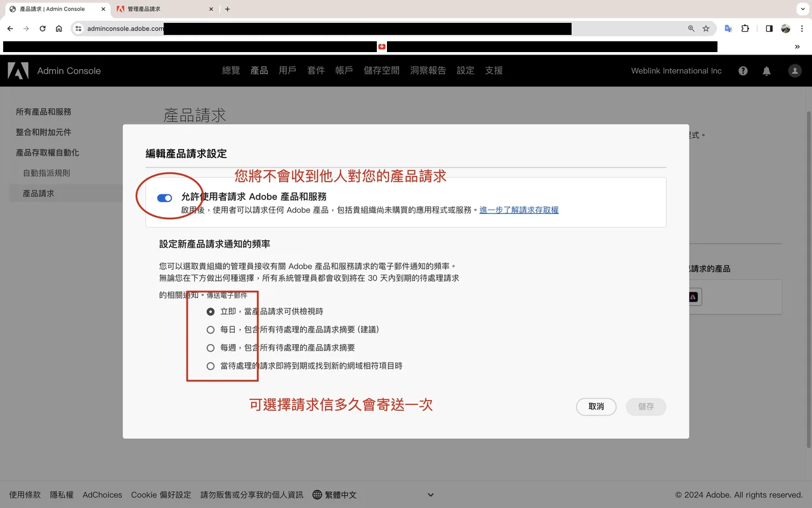
Task: Open the user profile avatar icon
Action: pos(795,71)
